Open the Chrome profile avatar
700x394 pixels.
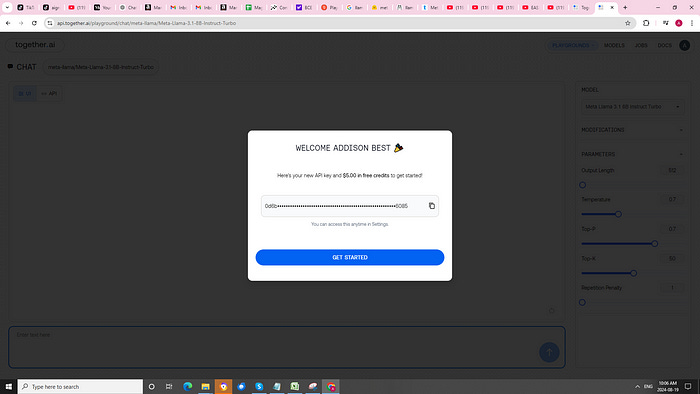click(679, 23)
